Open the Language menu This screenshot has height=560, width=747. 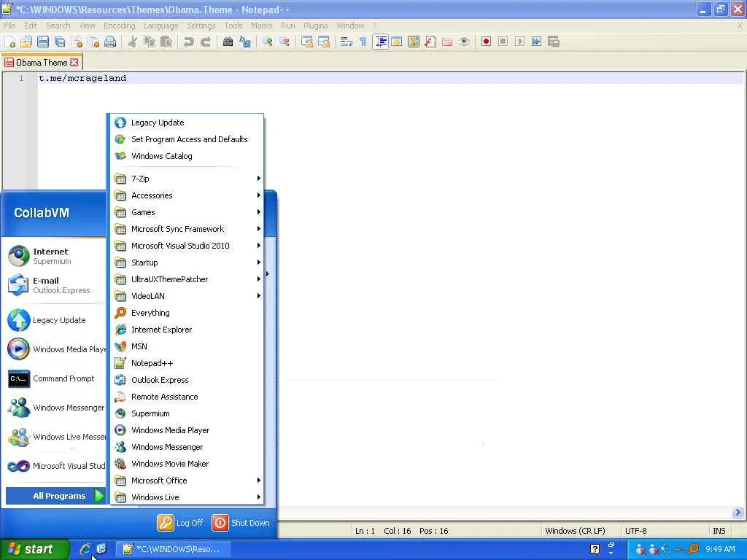tap(160, 26)
